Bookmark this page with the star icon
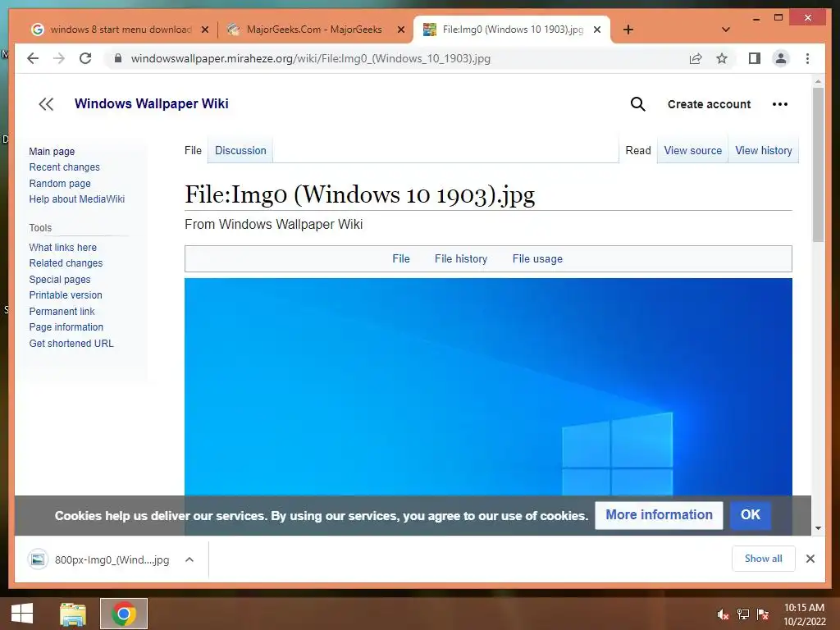This screenshot has width=840, height=630. [722, 58]
